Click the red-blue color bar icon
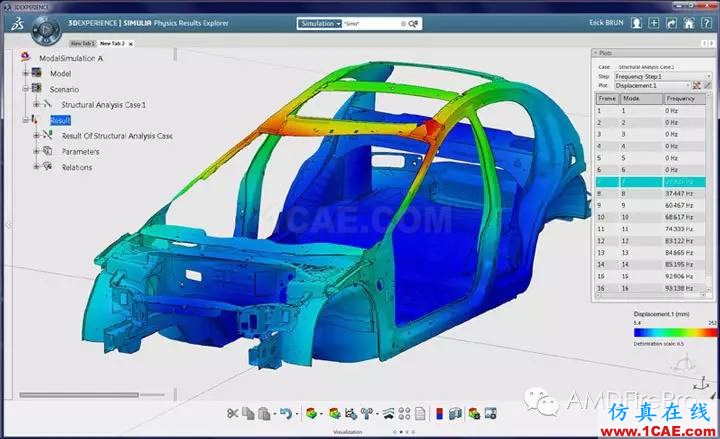720x439 pixels. pos(439,414)
